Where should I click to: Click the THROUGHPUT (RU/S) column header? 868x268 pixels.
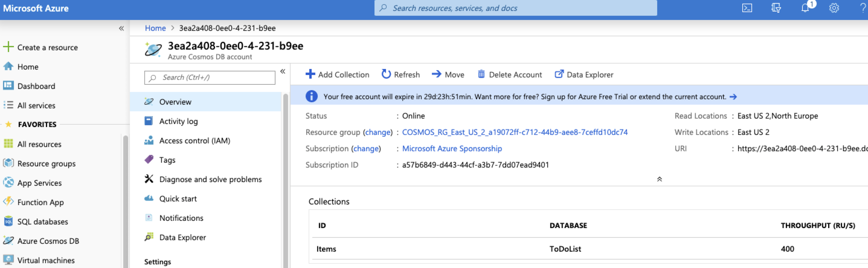point(818,225)
